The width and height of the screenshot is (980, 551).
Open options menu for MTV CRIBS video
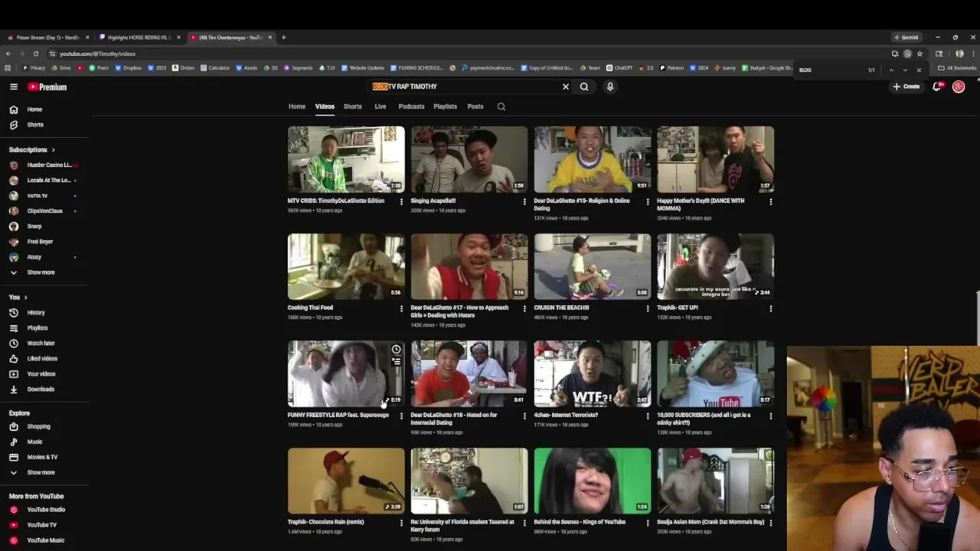(x=401, y=202)
